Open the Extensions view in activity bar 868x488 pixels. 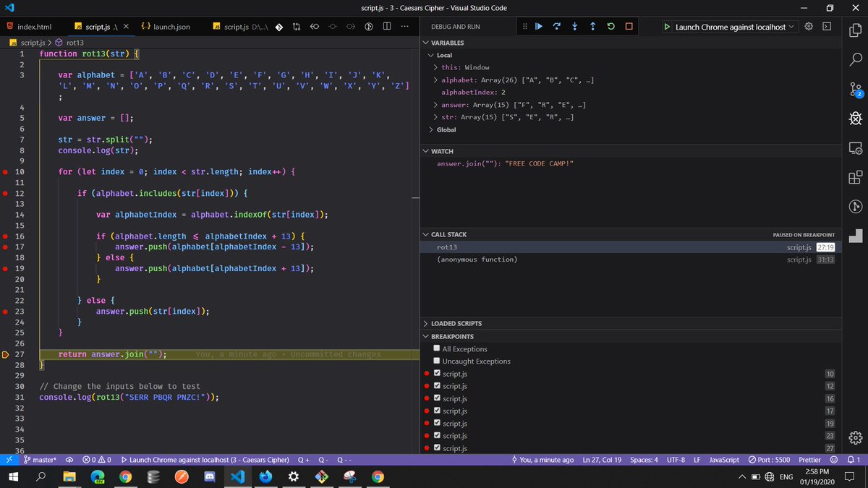pyautogui.click(x=856, y=177)
